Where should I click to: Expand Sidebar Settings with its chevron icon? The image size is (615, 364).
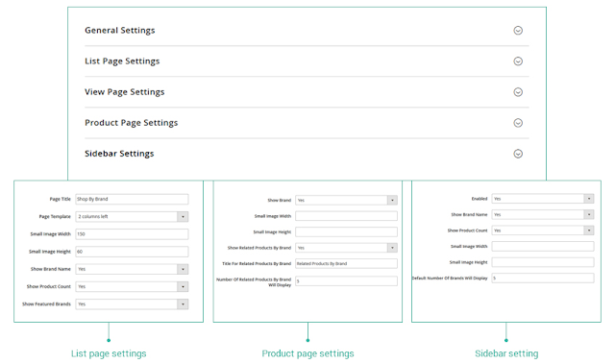tap(518, 154)
